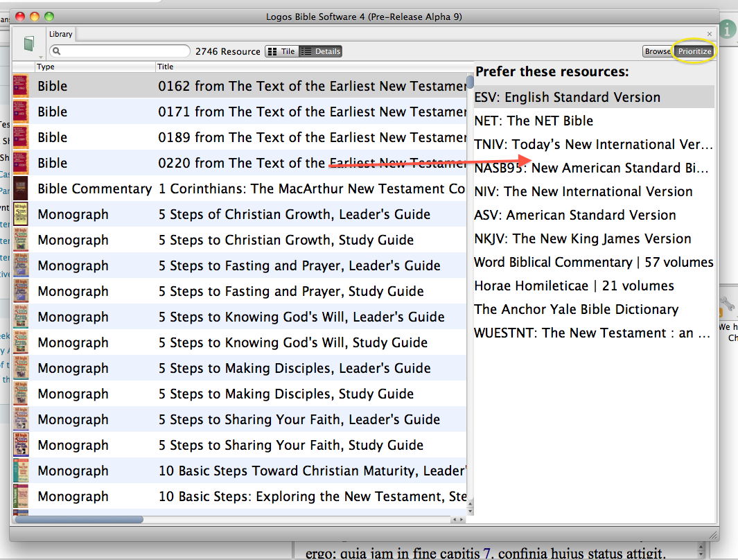Click the right arrow of horizontal scrollbar
The image size is (738, 560).
[462, 520]
